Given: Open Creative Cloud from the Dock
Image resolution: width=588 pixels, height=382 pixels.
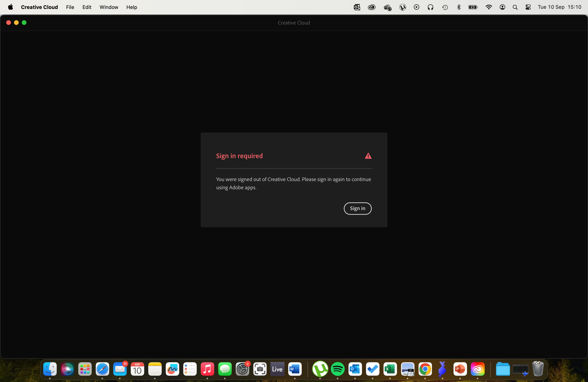Looking at the screenshot, I should tap(477, 369).
